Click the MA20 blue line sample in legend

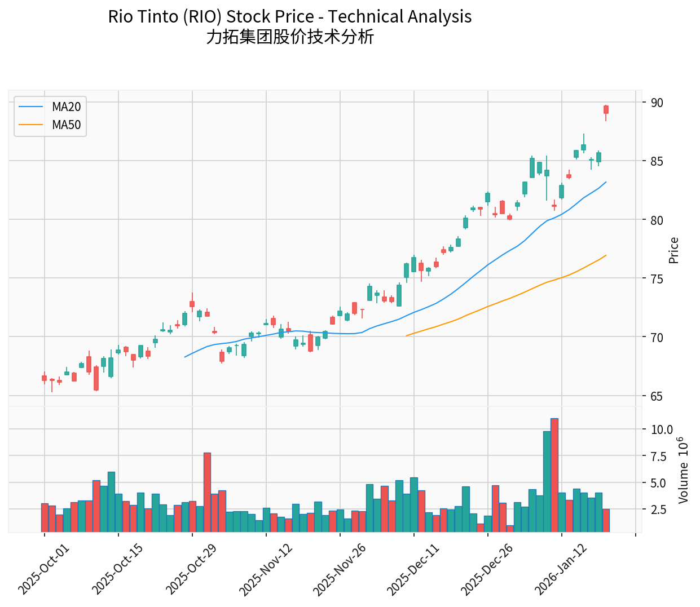tap(30, 106)
